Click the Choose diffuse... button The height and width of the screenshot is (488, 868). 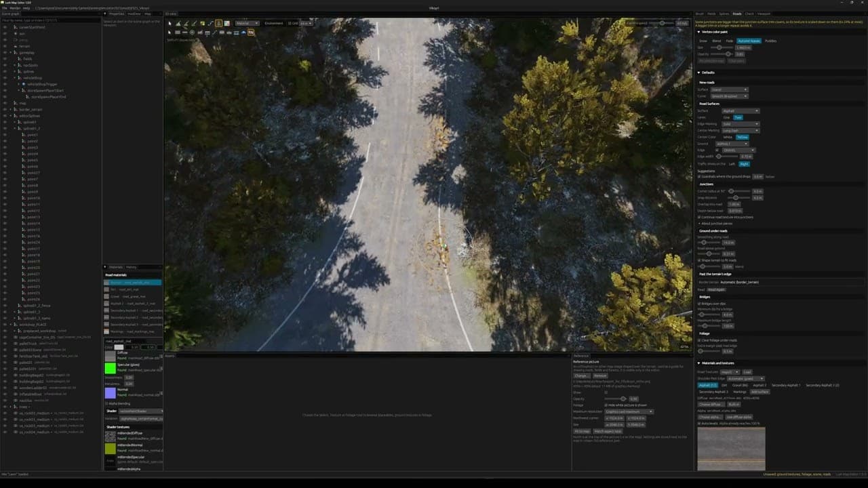(x=711, y=404)
